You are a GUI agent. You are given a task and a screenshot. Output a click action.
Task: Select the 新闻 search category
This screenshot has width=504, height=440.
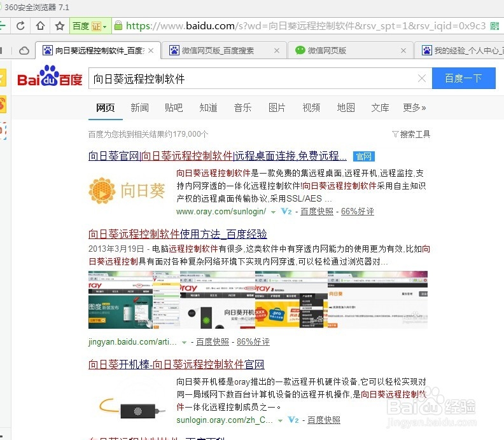pyautogui.click(x=139, y=107)
